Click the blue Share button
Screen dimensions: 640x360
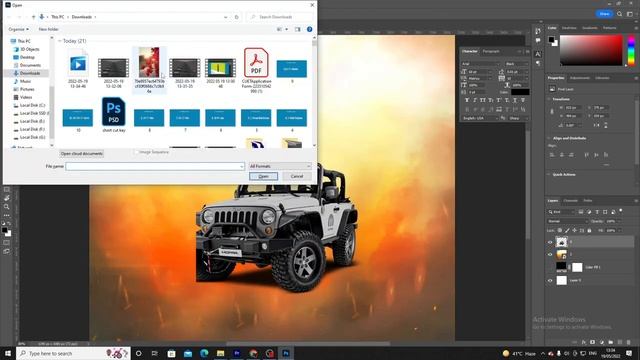tap(604, 14)
